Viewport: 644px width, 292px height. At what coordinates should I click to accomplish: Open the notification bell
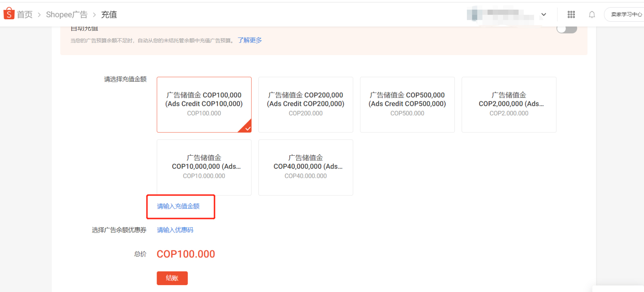pos(592,14)
